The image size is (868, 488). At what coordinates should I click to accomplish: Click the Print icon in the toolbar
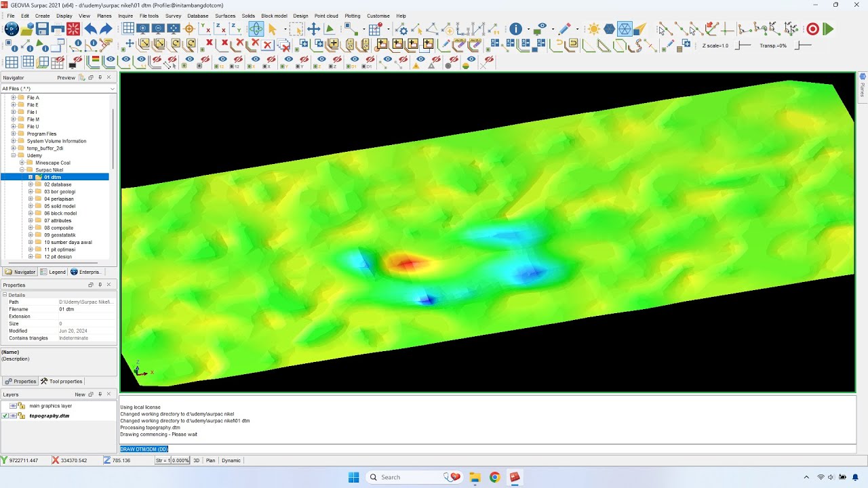[58, 29]
